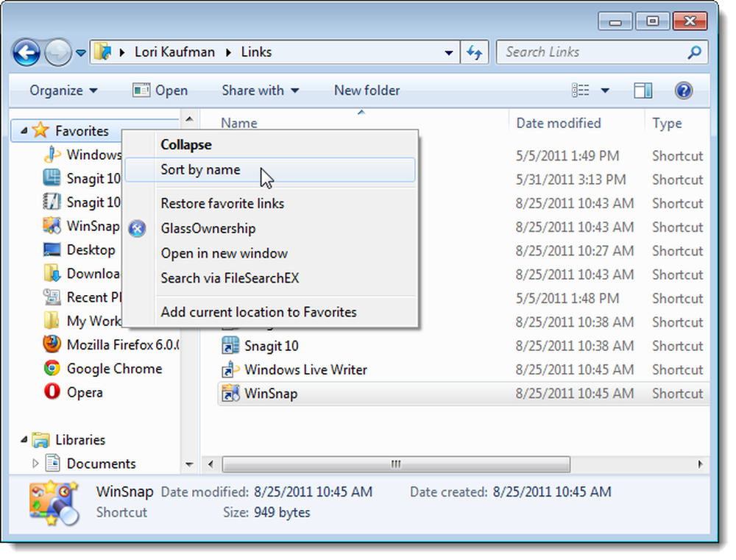Screen dimensions: 736x560
Task: Click the Mozilla Firefox icon in Favorites
Action: pos(52,344)
